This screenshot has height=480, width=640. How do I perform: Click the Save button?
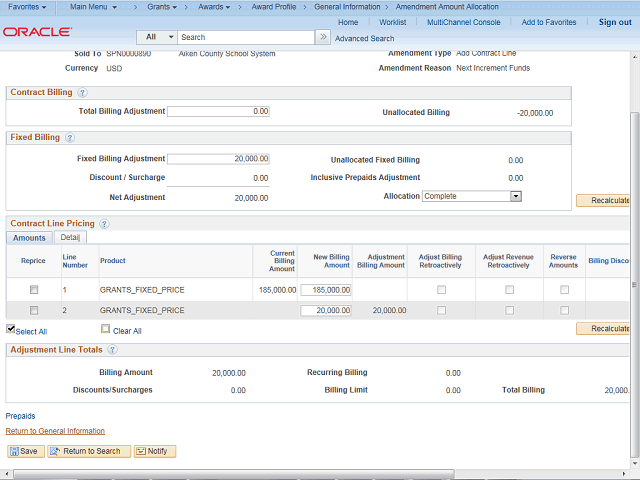[x=24, y=451]
